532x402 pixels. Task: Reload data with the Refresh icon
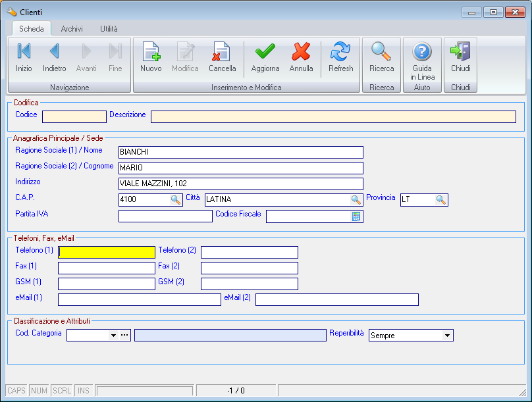point(340,58)
